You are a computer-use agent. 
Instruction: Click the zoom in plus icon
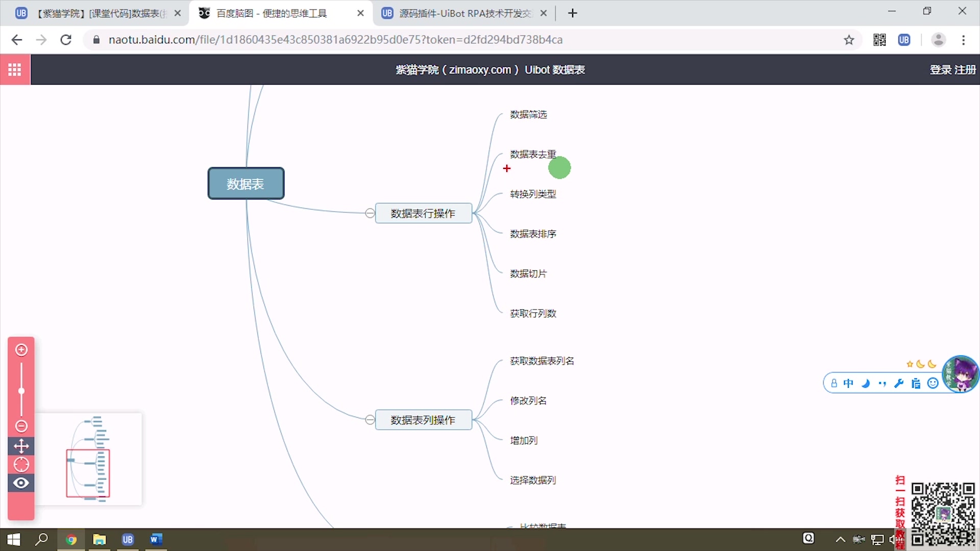click(21, 349)
